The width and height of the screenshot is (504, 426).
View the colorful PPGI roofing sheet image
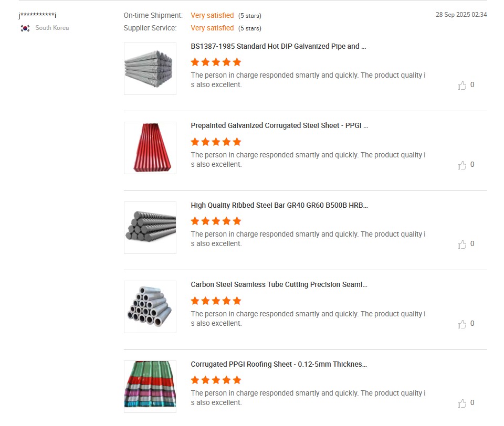click(150, 386)
